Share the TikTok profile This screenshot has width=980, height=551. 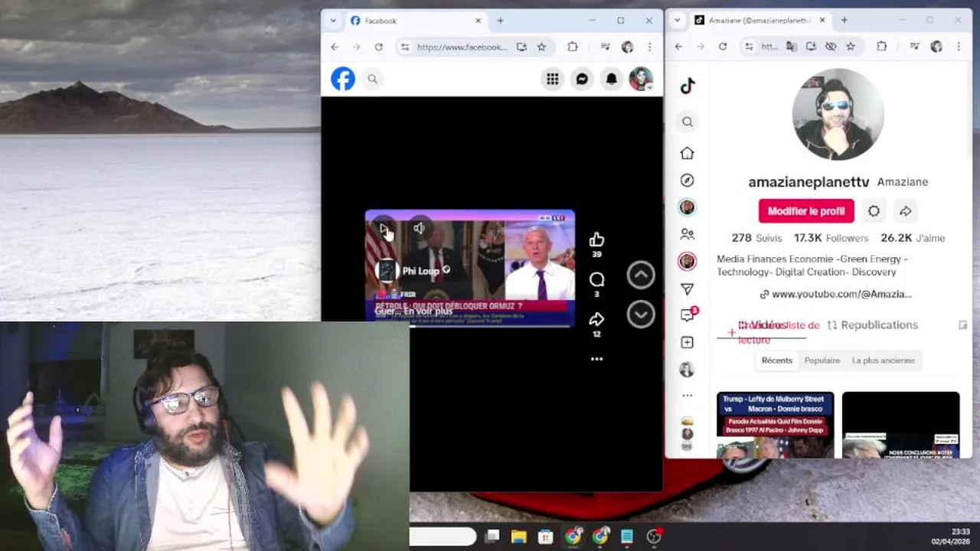905,211
